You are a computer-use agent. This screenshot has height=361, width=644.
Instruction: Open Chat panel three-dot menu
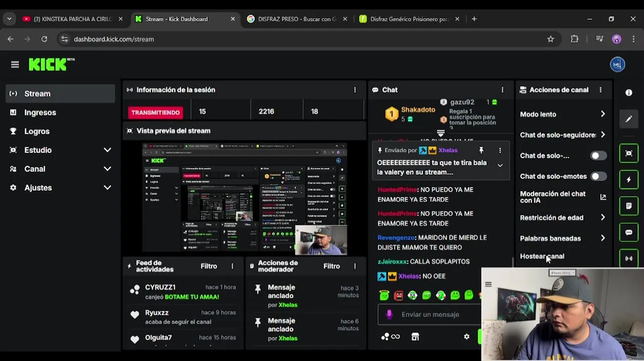[x=502, y=90]
